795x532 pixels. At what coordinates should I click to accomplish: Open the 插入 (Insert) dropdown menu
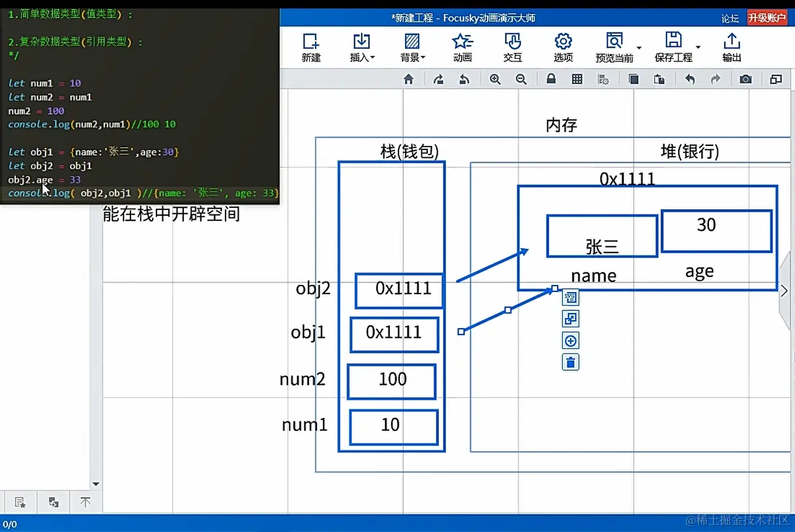362,48
